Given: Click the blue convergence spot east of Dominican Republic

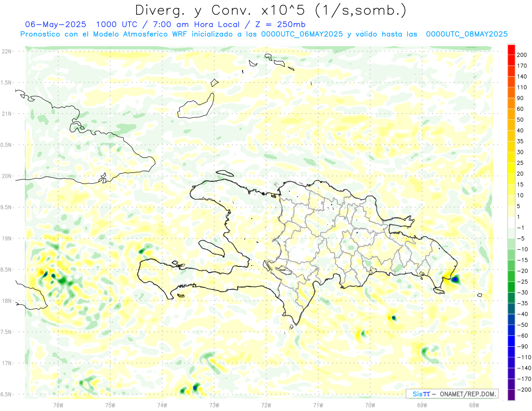Looking at the screenshot, I should pyautogui.click(x=455, y=279).
